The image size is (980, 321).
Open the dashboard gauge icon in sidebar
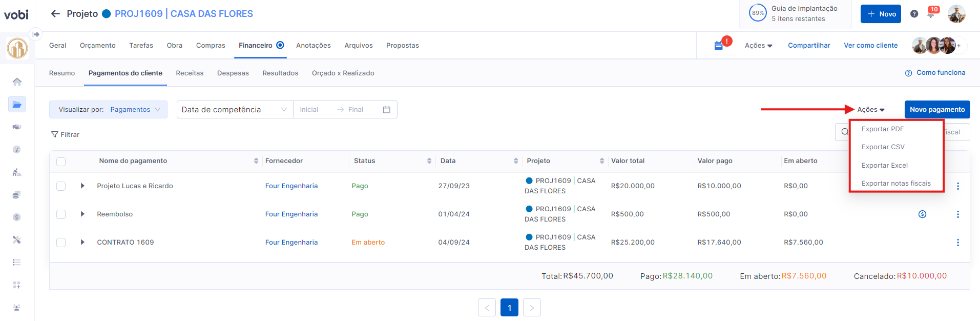pyautogui.click(x=17, y=149)
